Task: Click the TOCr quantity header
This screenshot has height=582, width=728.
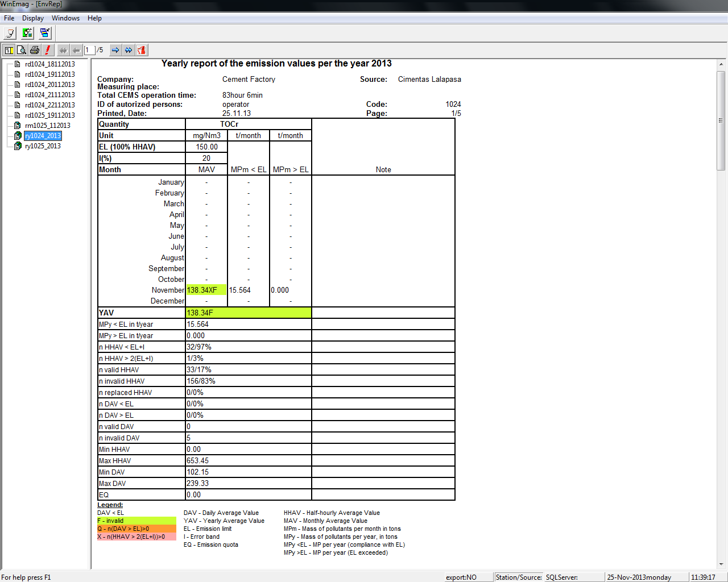Action: [229, 124]
